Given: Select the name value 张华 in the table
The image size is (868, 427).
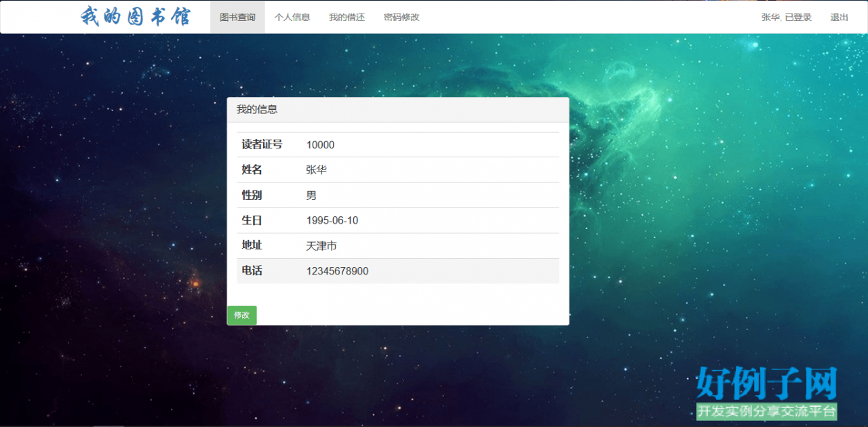Looking at the screenshot, I should [316, 170].
